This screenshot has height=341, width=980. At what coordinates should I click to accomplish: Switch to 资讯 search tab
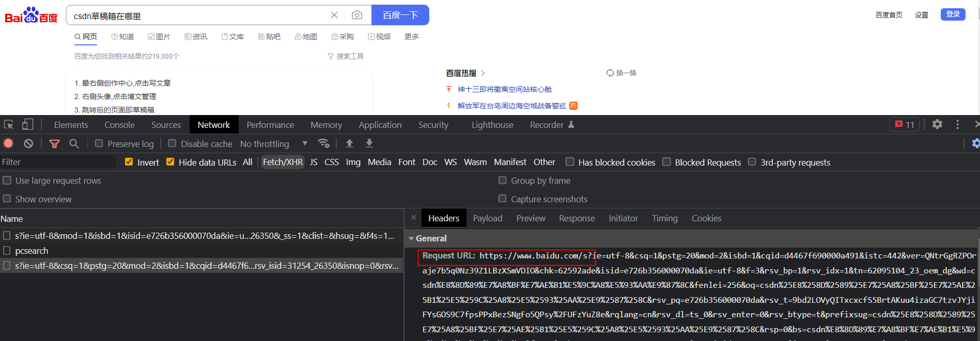pos(196,37)
